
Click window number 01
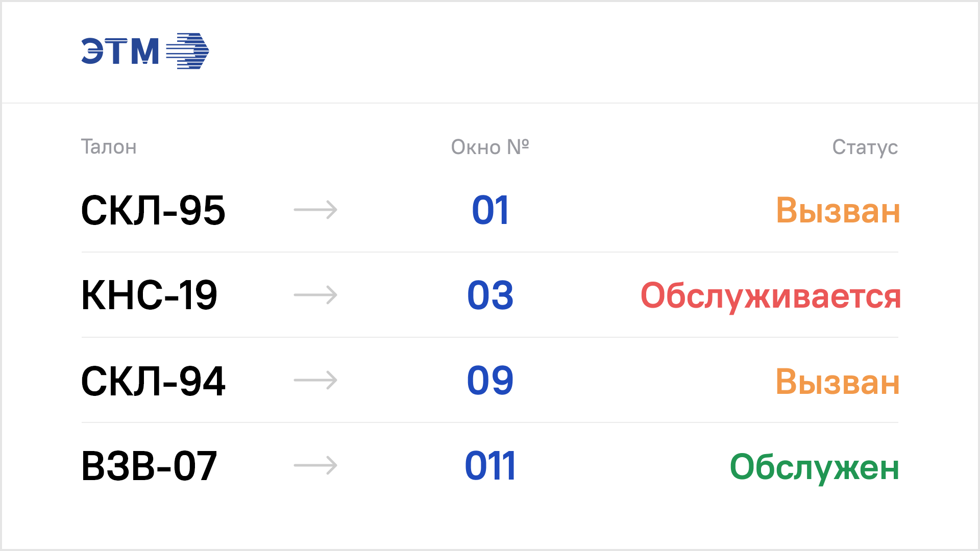point(490,210)
